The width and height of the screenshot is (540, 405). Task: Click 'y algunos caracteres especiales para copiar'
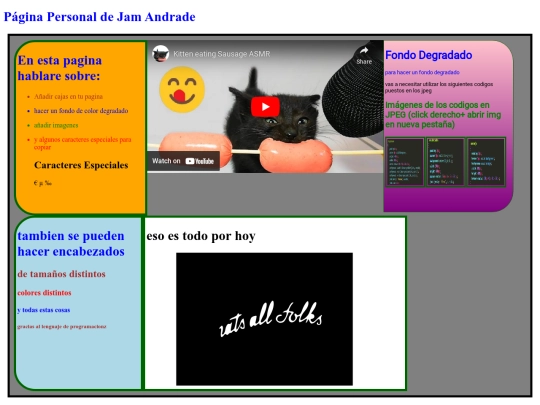point(82,143)
